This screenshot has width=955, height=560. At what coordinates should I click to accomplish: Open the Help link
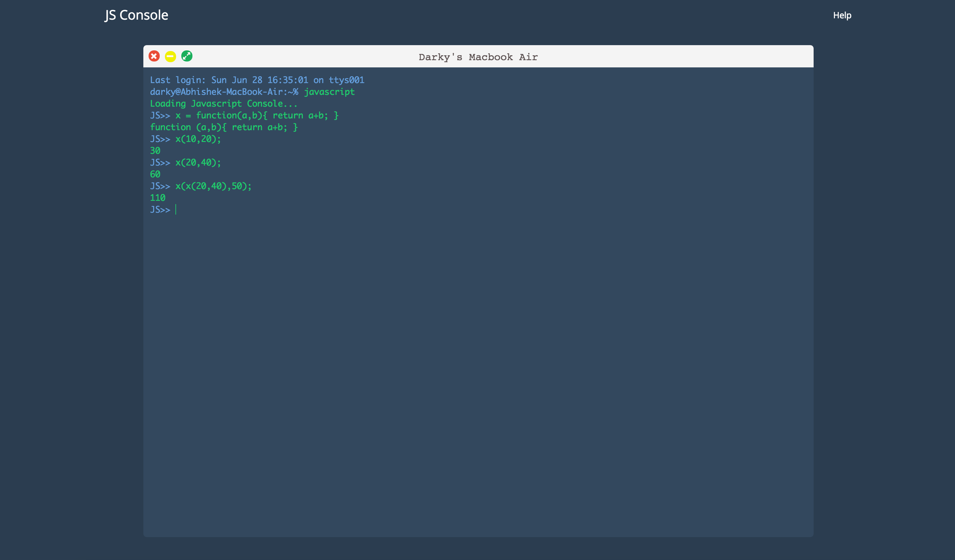(x=842, y=15)
